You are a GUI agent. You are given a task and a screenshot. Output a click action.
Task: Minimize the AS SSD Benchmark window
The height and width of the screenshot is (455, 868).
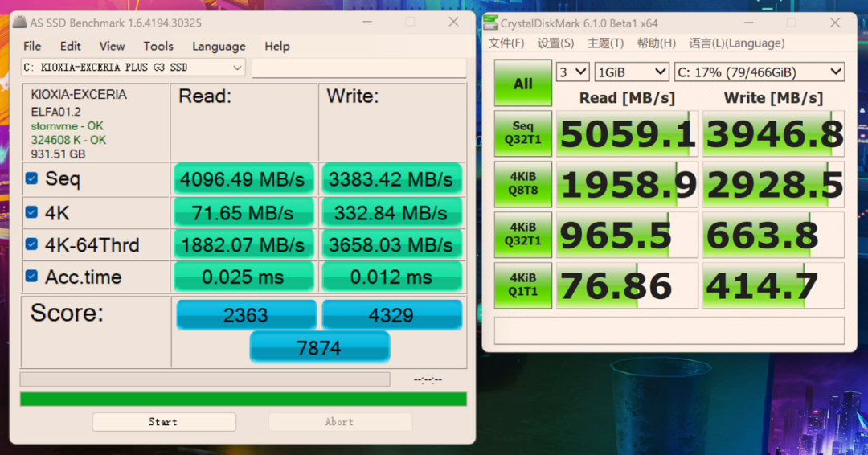coord(367,22)
